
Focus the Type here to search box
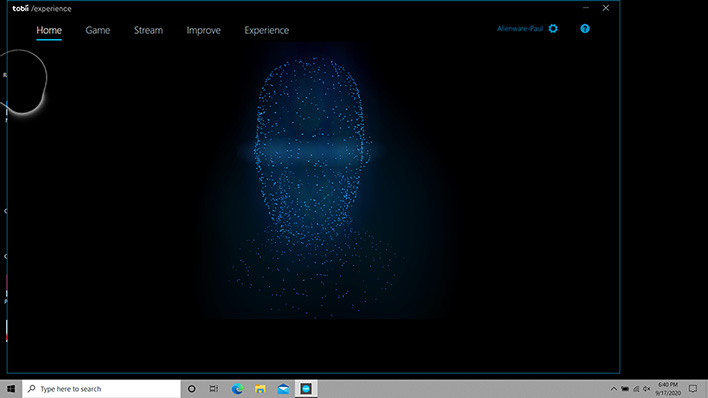[x=101, y=389]
